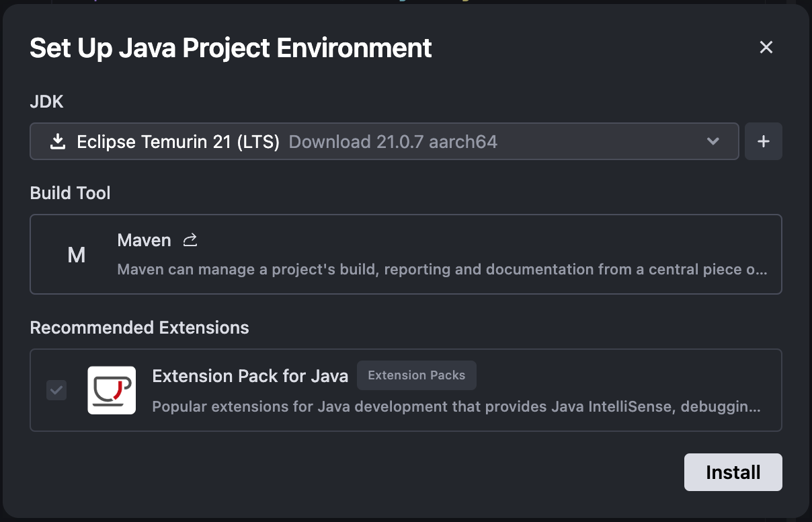Click the Extension Packs tag badge
This screenshot has width=812, height=522.
click(417, 375)
